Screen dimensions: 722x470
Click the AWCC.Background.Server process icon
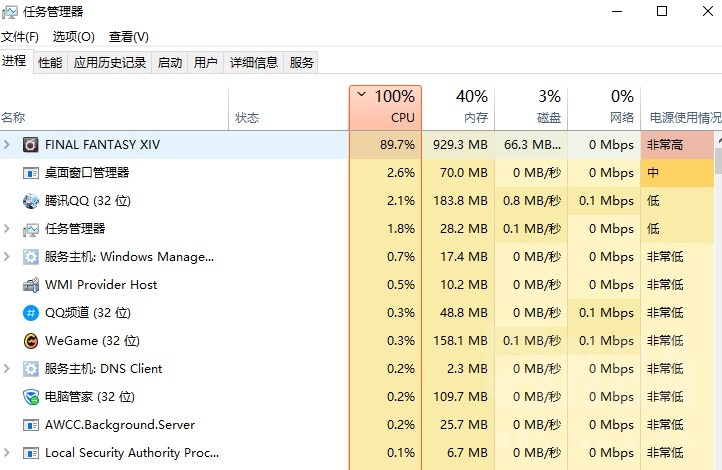tap(31, 425)
